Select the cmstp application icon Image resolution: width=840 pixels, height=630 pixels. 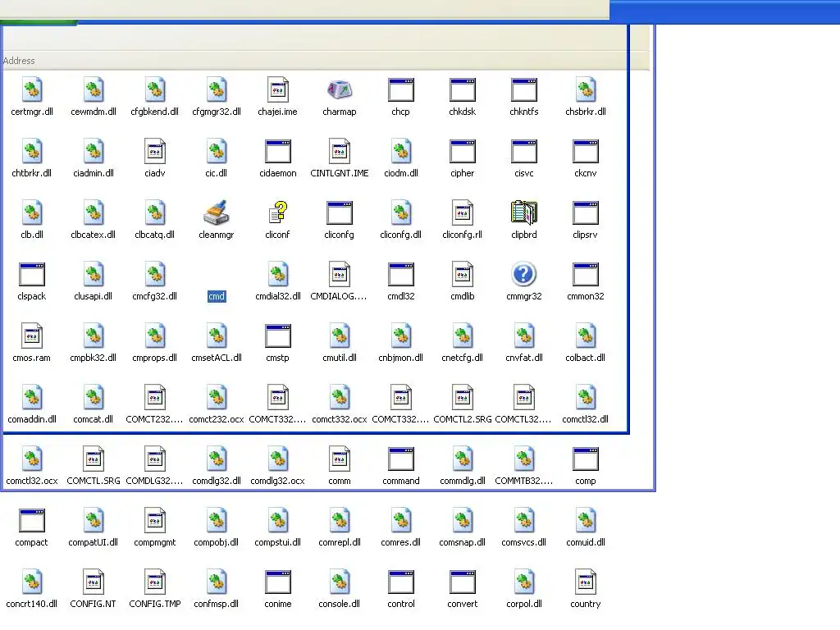(x=277, y=336)
